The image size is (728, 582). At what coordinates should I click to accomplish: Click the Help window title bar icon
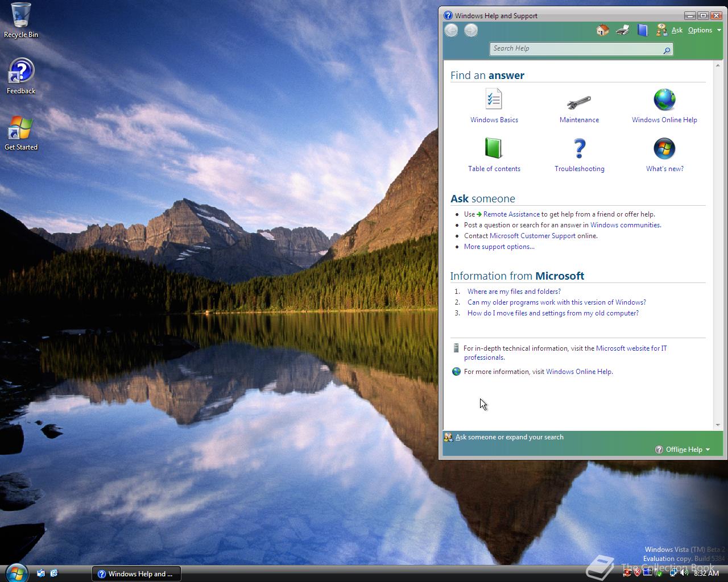[448, 15]
